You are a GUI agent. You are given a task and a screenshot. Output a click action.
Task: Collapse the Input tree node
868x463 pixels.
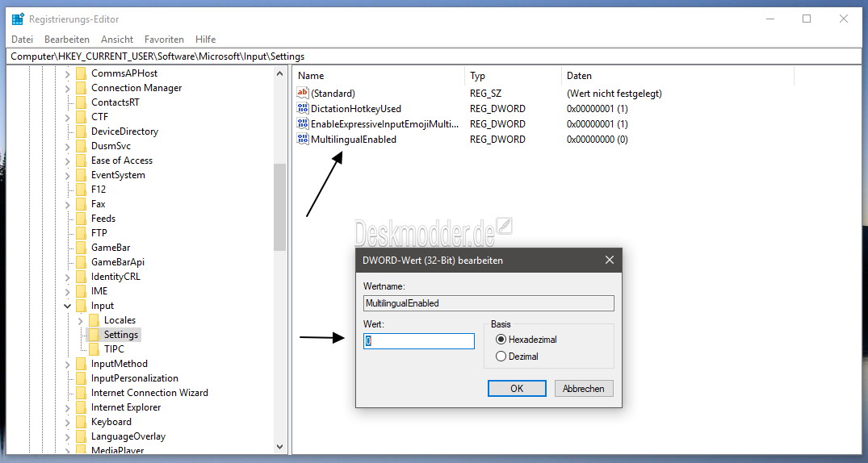click(x=68, y=306)
